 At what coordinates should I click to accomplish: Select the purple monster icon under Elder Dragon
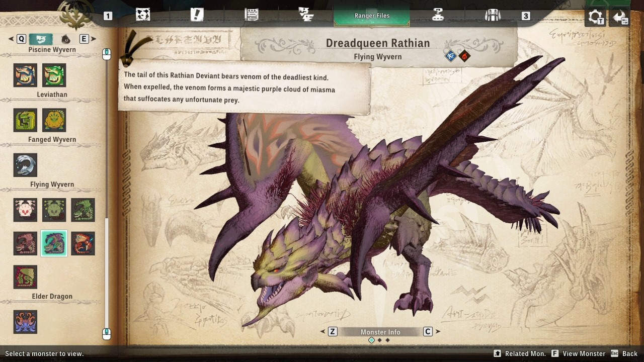click(25, 322)
